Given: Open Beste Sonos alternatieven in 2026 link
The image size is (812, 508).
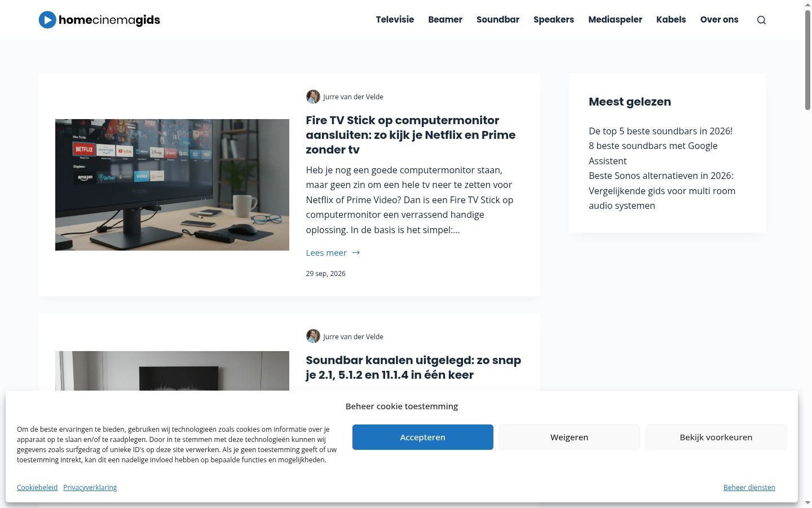Looking at the screenshot, I should (x=662, y=191).
